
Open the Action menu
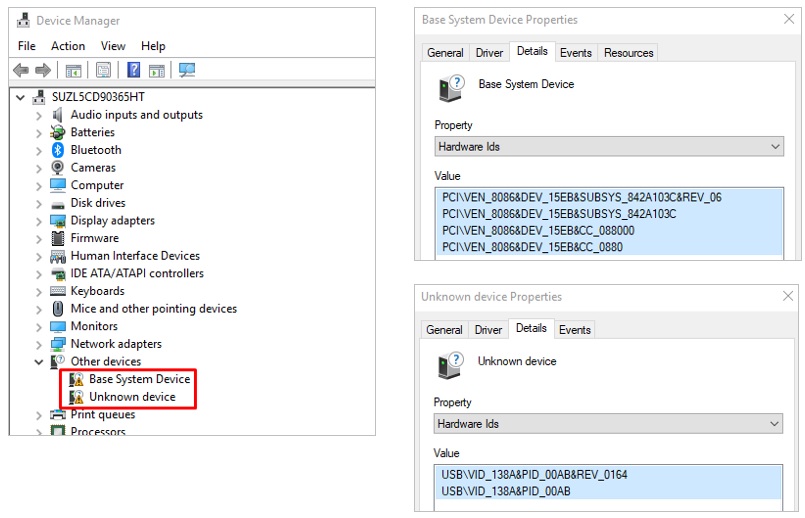pos(68,46)
